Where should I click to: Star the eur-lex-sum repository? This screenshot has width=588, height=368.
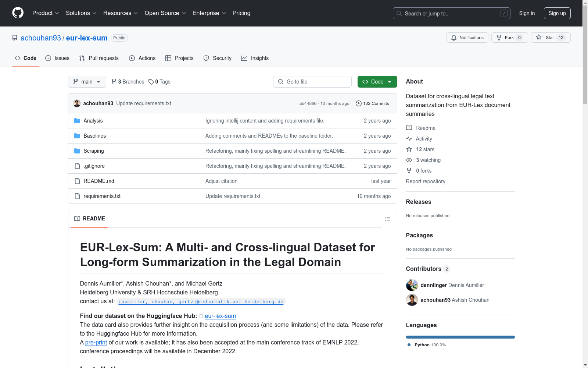pos(551,38)
